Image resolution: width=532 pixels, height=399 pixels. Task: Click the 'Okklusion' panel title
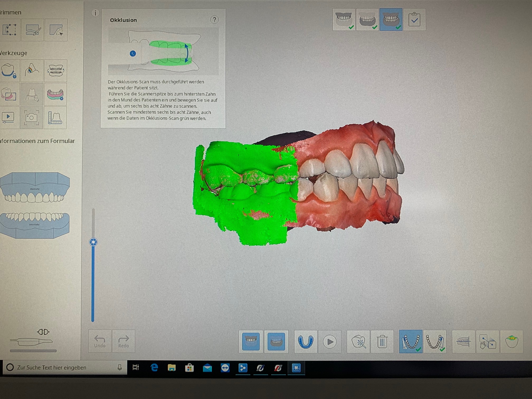coord(123,20)
